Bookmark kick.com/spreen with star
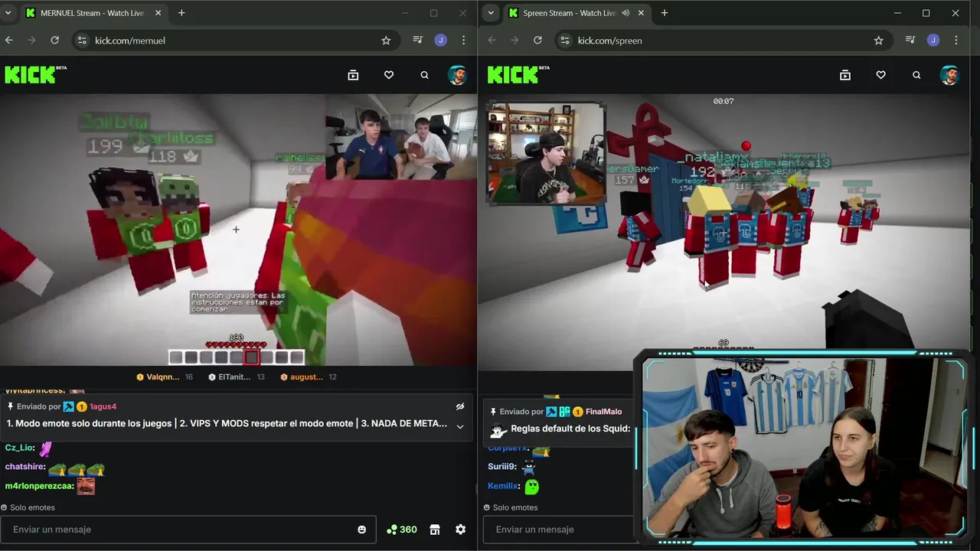The height and width of the screenshot is (551, 980). [879, 41]
